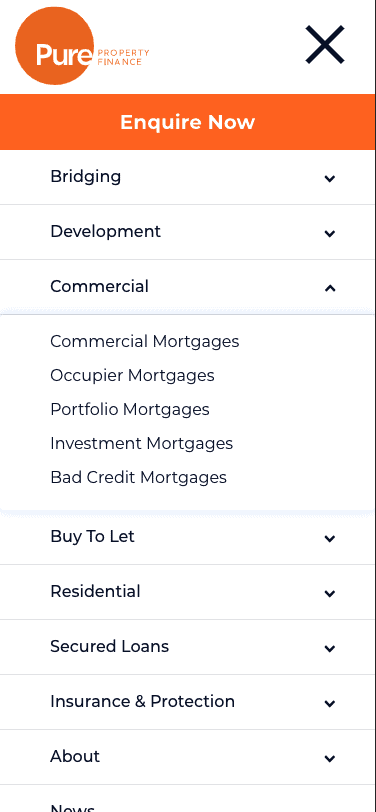This screenshot has width=376, height=812.
Task: Select the Residential menu item
Action: [x=95, y=591]
